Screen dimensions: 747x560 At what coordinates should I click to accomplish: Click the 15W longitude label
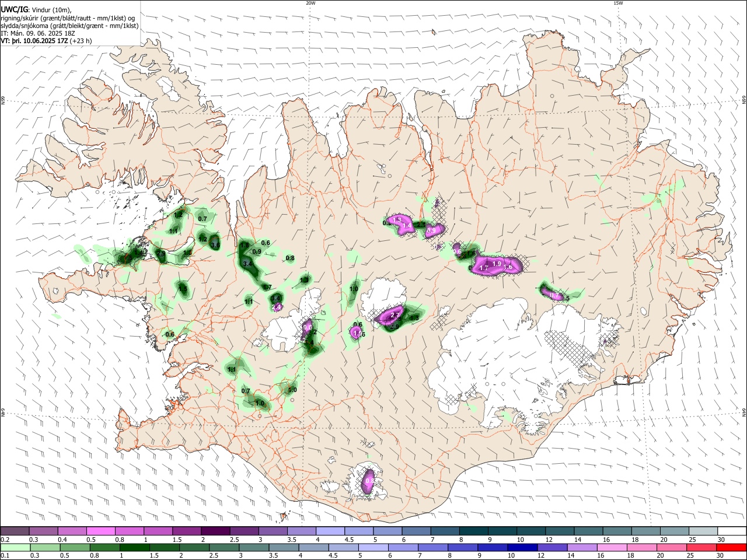pos(618,3)
